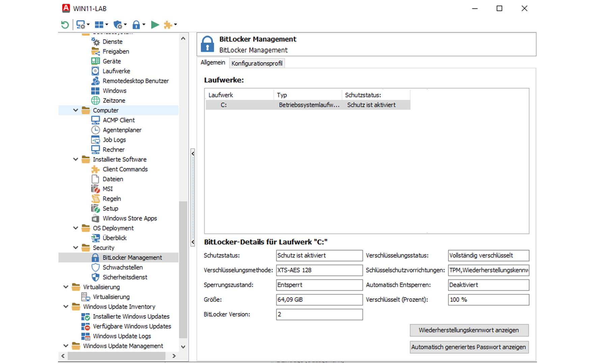Click Schlüsselschutzvorrichtungen field with TPM
Viewport: 595px width, 364px height.
pos(489,270)
